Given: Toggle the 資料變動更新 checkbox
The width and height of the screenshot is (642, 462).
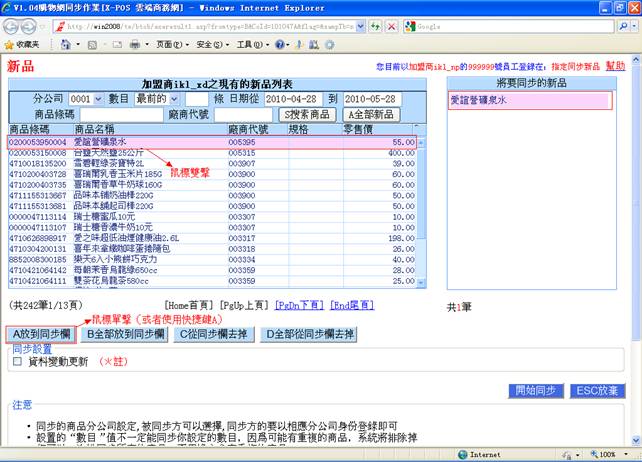Looking at the screenshot, I should pos(17,361).
